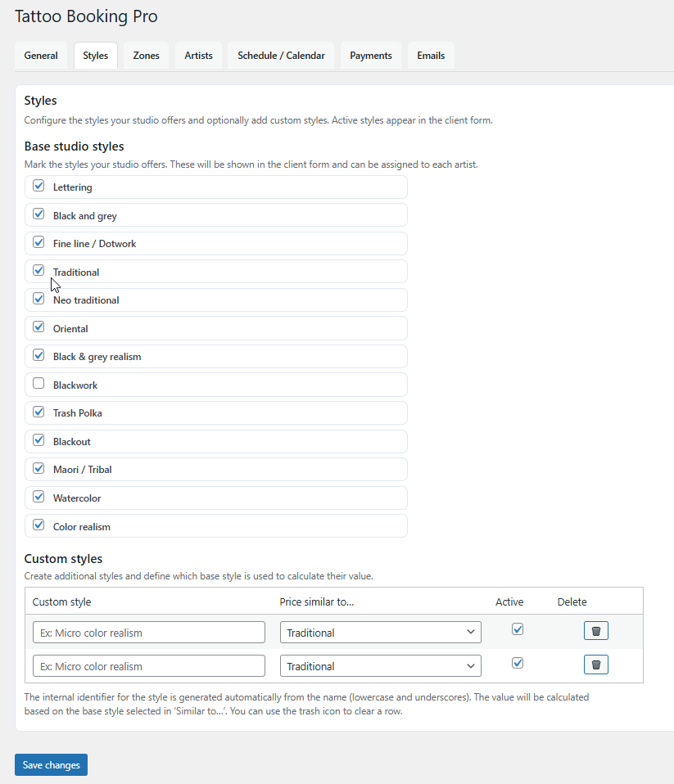The height and width of the screenshot is (784, 674).
Task: Click the first Custom style text field
Action: [x=149, y=633]
